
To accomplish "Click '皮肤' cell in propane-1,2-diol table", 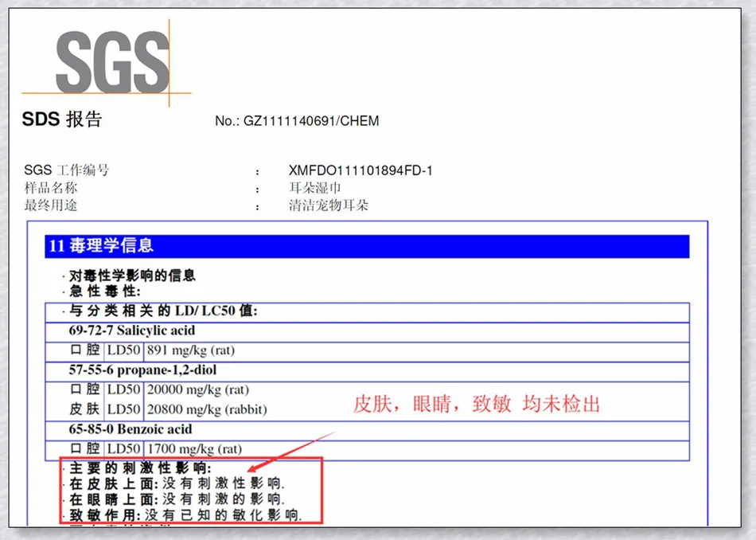I will tap(84, 409).
